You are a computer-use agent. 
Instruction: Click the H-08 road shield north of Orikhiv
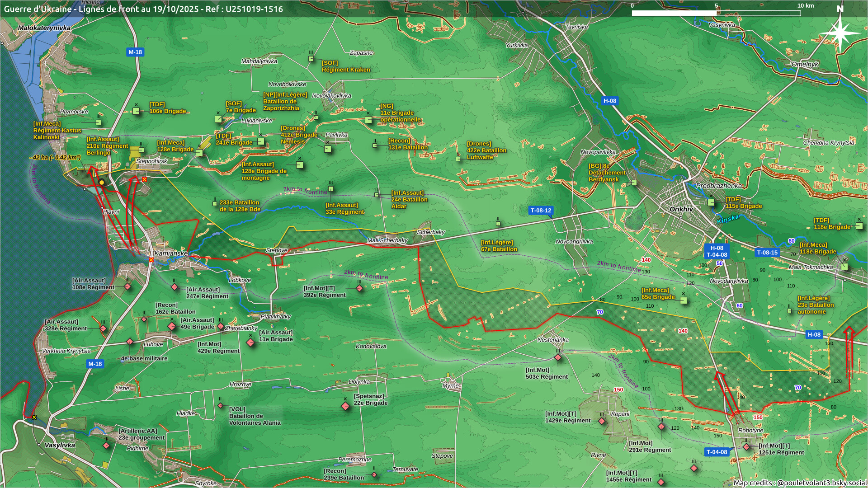(609, 101)
